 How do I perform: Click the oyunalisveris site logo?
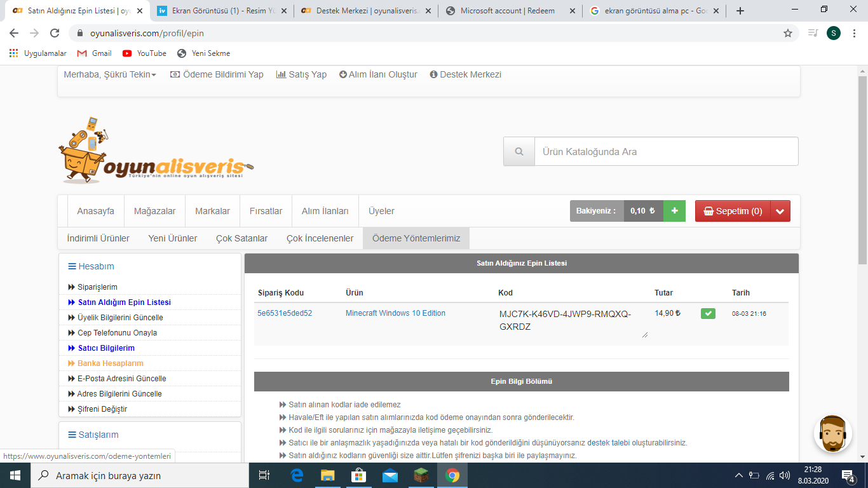click(155, 151)
